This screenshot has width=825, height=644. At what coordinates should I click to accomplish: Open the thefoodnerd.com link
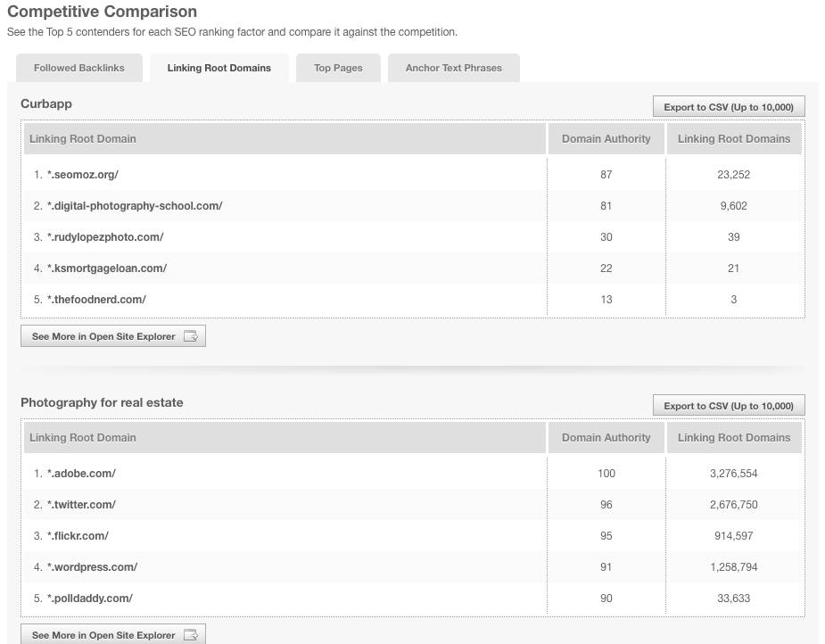pos(95,300)
